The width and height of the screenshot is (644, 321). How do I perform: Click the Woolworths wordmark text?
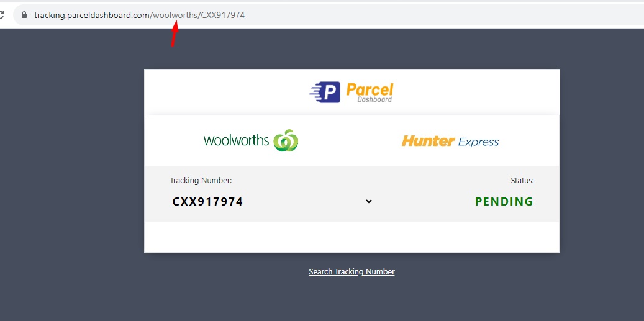[x=236, y=140]
